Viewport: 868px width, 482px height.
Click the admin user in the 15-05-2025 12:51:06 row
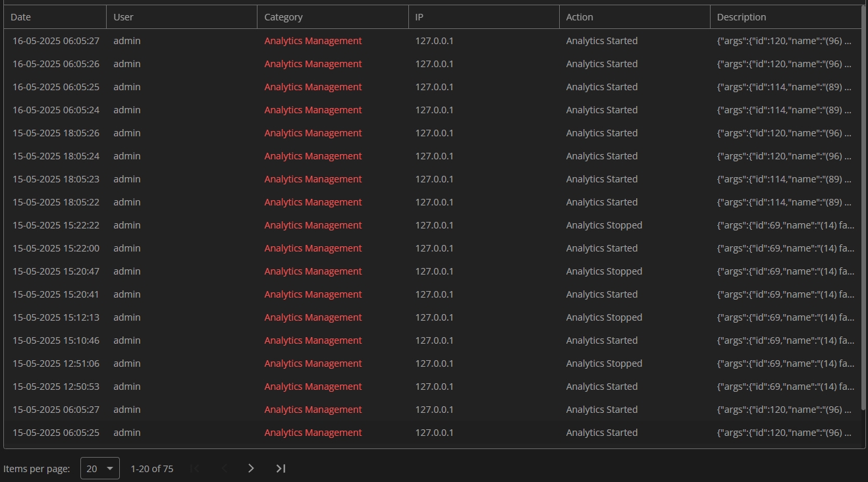pyautogui.click(x=126, y=363)
